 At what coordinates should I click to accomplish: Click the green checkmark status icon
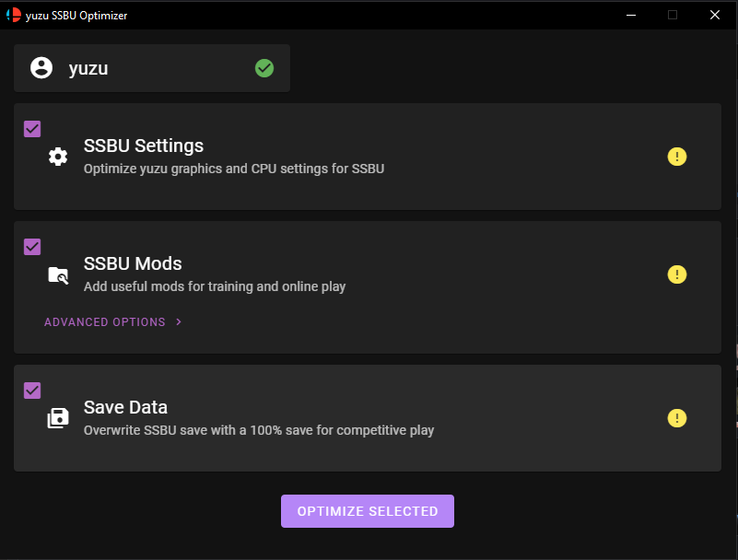click(x=264, y=68)
